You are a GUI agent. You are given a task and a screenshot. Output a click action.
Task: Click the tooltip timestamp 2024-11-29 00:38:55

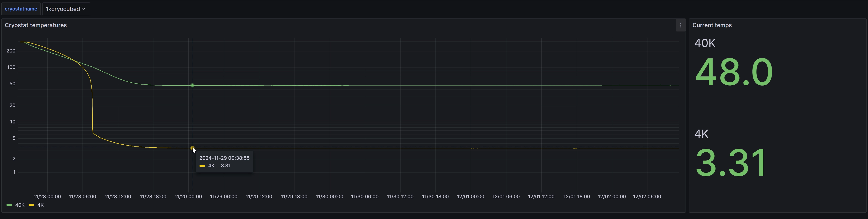[x=224, y=158]
